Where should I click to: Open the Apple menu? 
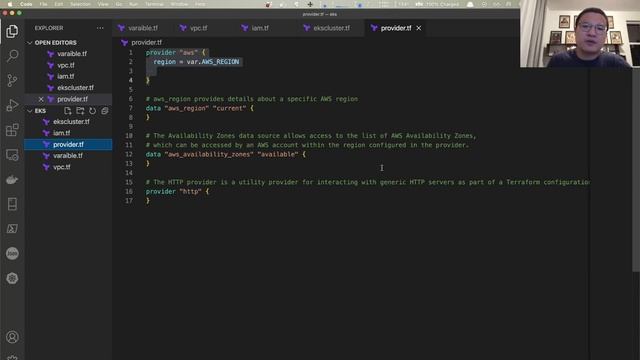pyautogui.click(x=9, y=4)
